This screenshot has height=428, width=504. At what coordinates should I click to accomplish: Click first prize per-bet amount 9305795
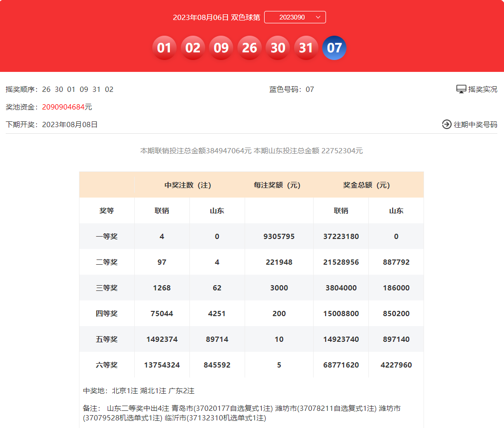click(x=279, y=236)
